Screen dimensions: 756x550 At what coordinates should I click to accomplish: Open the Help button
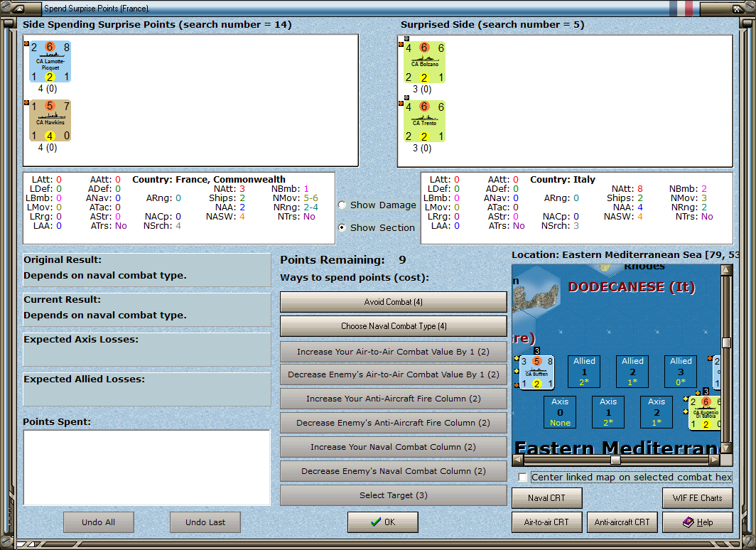tap(698, 522)
